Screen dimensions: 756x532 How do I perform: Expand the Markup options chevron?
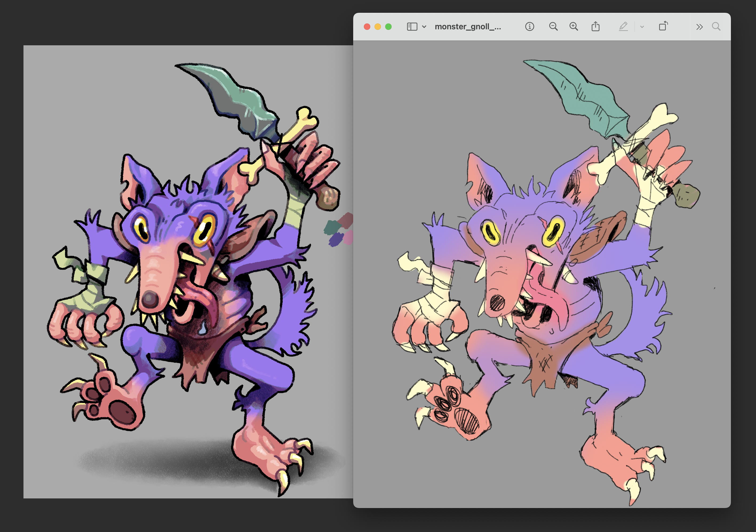point(642,27)
